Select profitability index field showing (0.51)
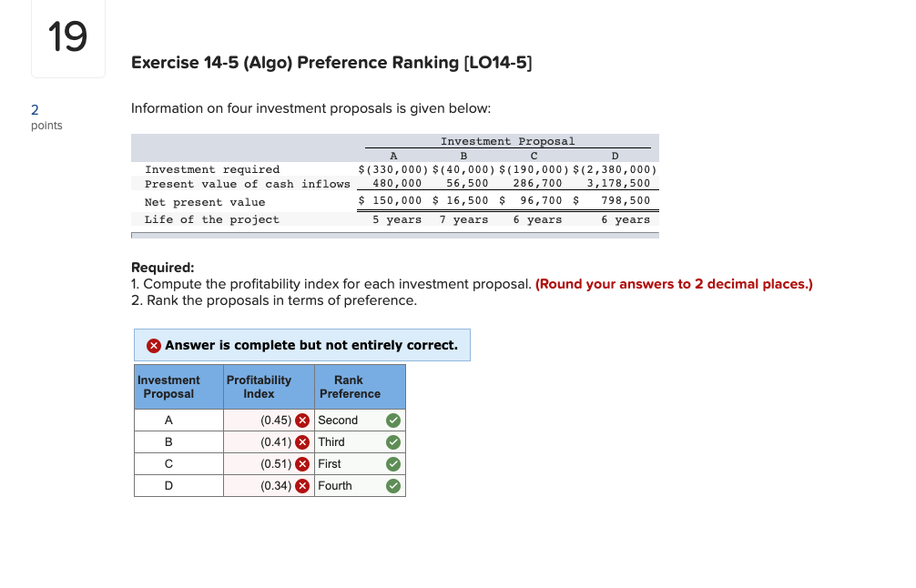916x588 pixels. (269, 464)
